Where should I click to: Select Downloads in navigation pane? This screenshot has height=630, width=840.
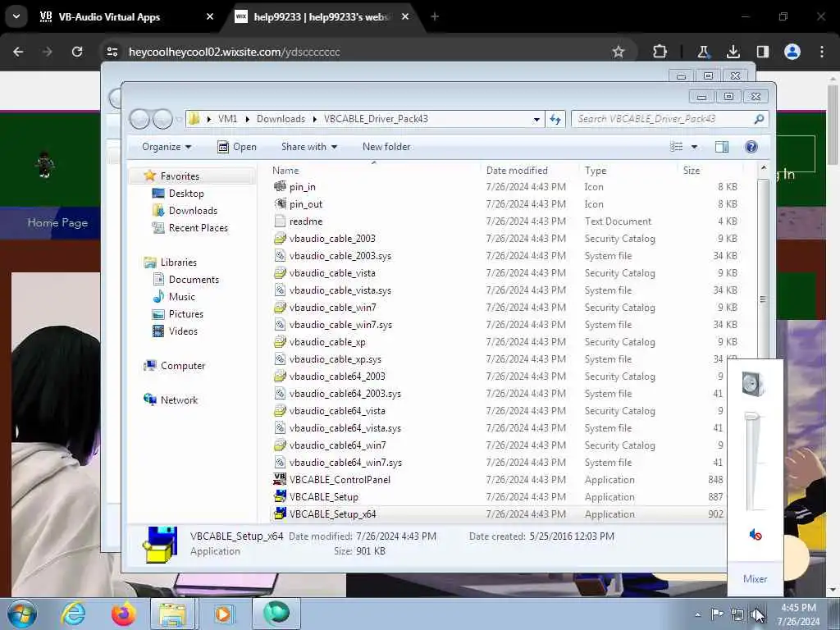pos(193,211)
